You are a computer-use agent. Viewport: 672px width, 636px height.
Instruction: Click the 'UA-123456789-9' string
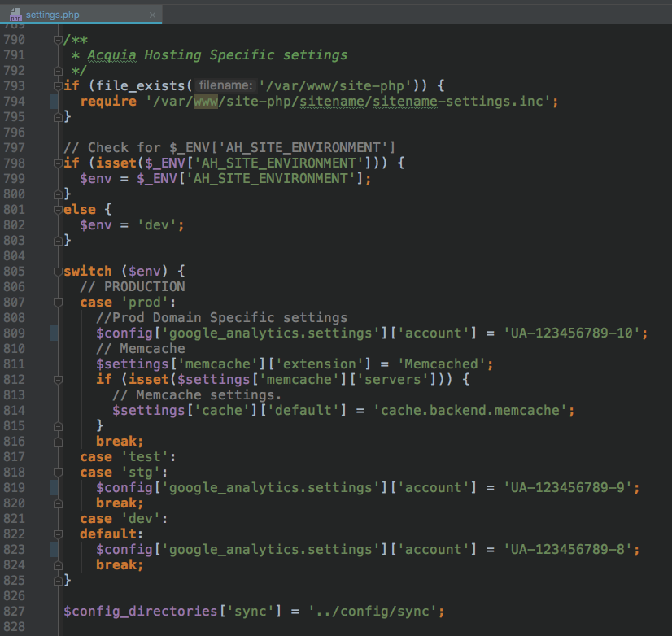coord(568,488)
